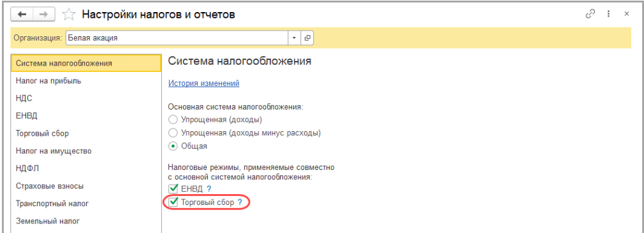Toggle the ЕНВД checkbox

pos(173,188)
